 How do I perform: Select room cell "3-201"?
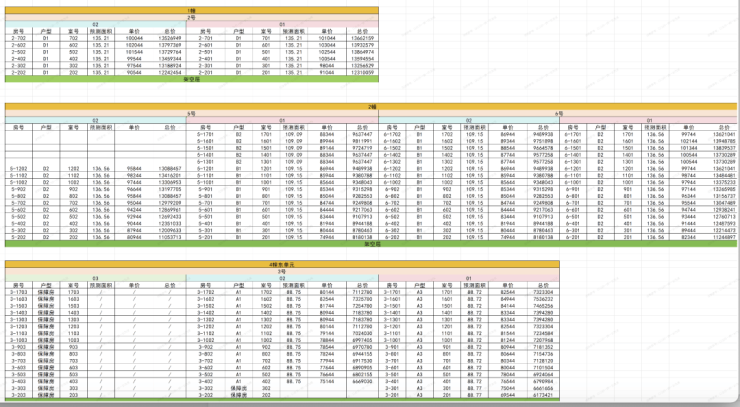[x=392, y=395]
